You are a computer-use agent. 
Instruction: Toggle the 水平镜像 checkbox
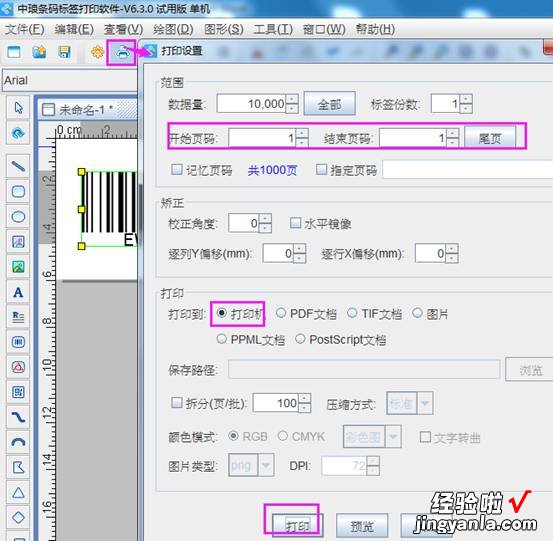295,223
